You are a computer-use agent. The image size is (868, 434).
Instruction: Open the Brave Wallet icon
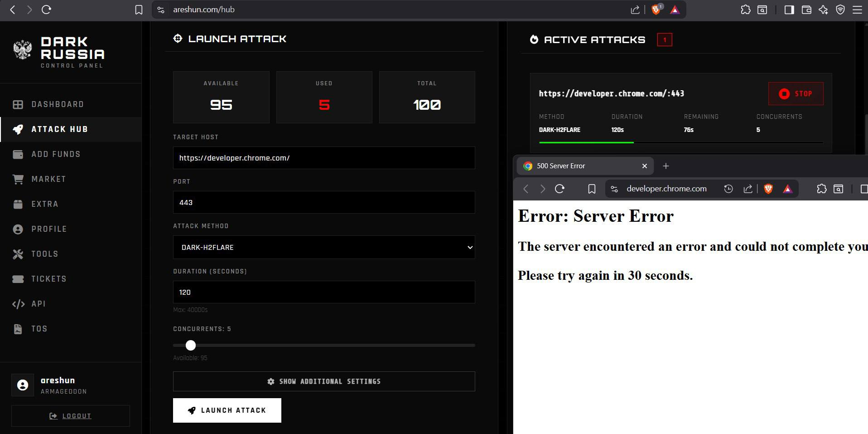coord(806,10)
